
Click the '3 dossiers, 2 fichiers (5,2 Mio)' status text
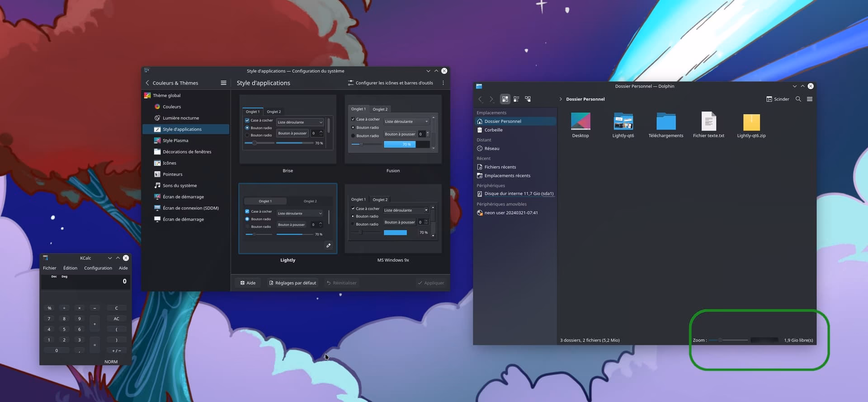(590, 341)
